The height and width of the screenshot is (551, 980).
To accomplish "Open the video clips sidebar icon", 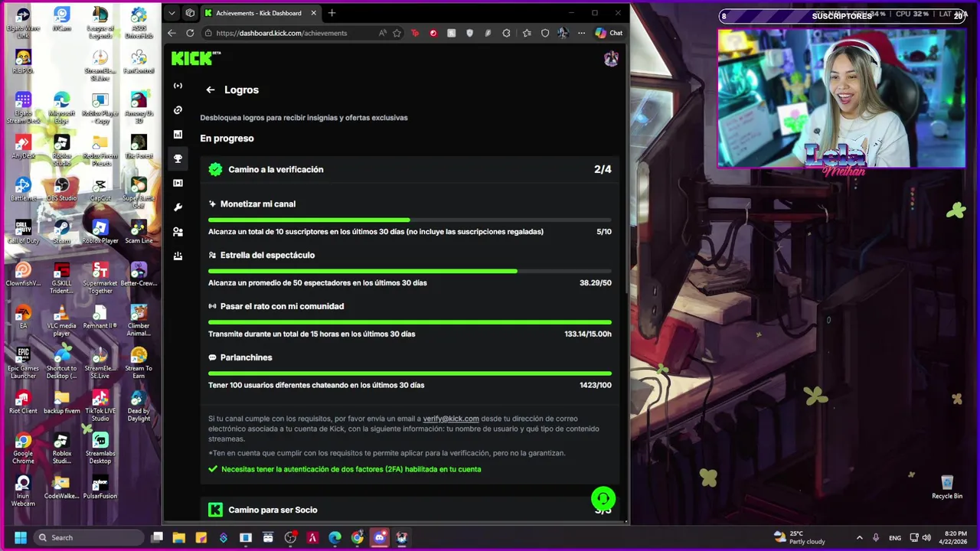I will [178, 183].
